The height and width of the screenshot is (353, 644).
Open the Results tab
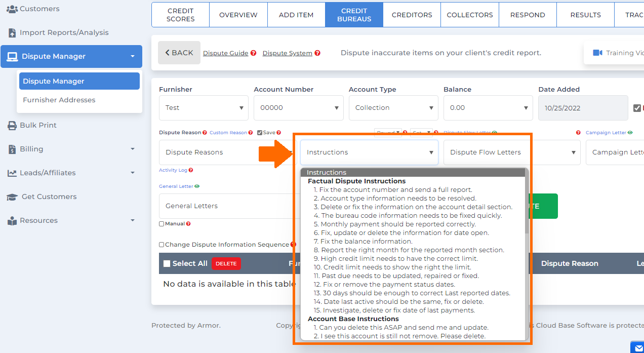[585, 15]
